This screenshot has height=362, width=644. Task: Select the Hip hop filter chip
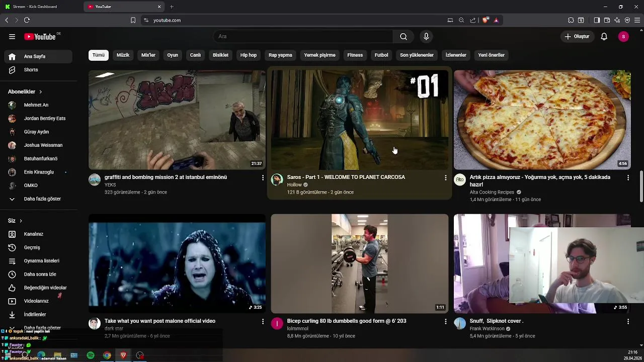(x=249, y=55)
